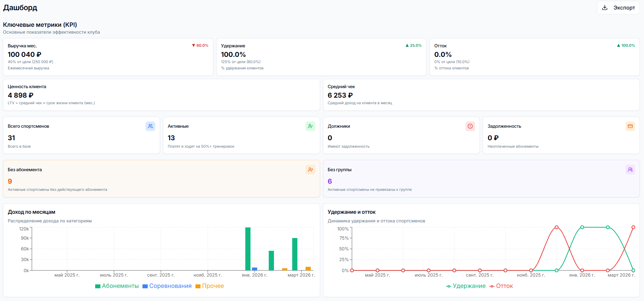644x301 pixels.
Task: Click the small blue Соревнования bar
Action: [255, 269]
